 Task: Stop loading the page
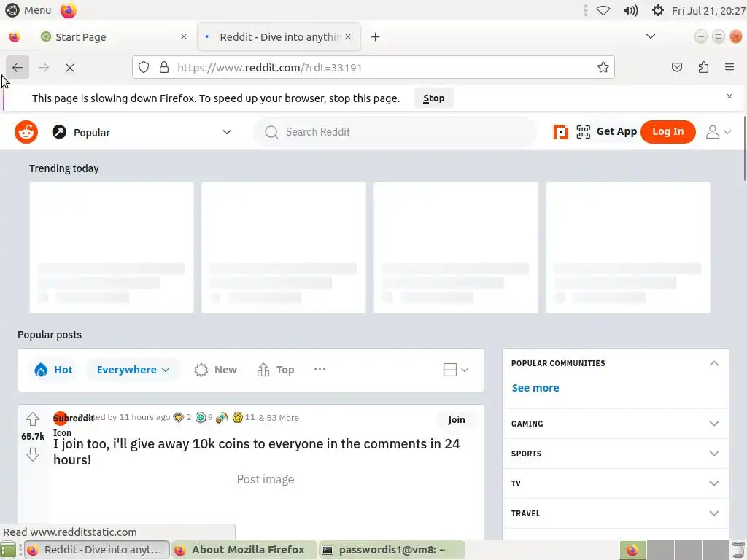pyautogui.click(x=70, y=68)
